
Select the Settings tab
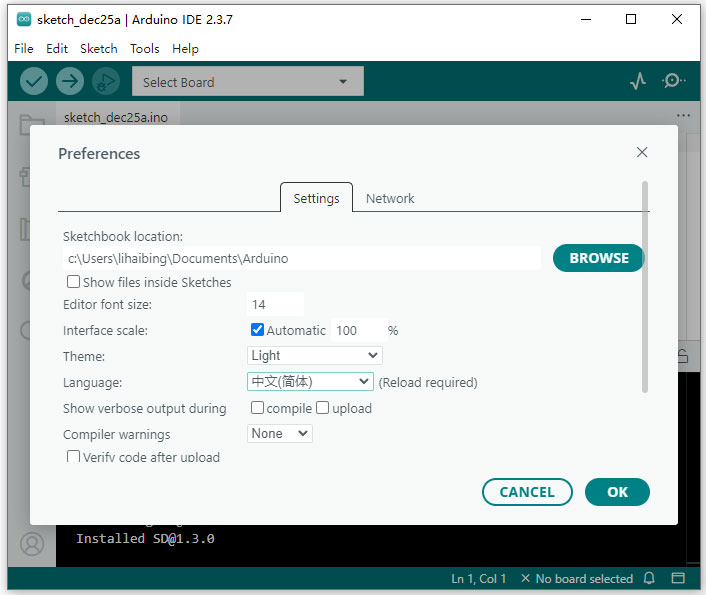coord(316,198)
